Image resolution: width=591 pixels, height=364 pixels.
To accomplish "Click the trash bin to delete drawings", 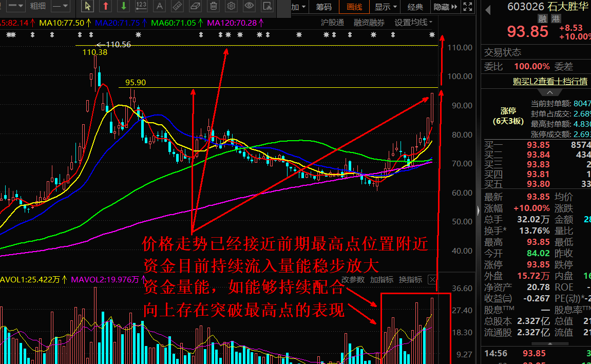I will (213, 6).
